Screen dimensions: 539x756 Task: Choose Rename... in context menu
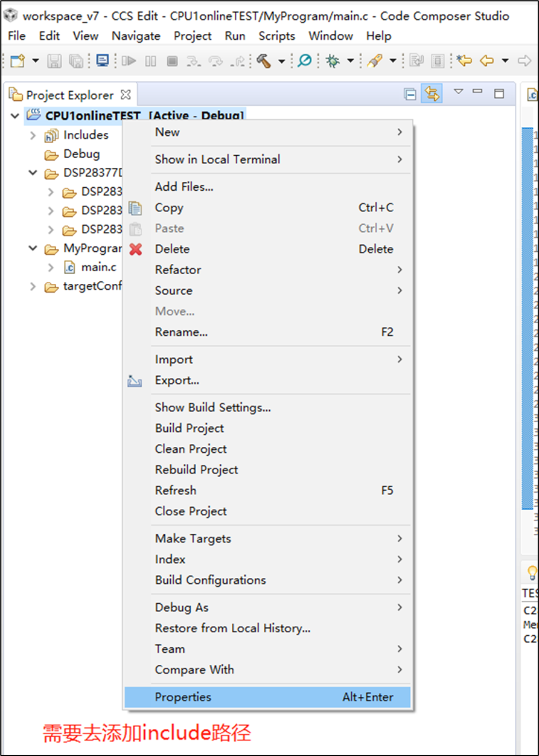click(268, 332)
